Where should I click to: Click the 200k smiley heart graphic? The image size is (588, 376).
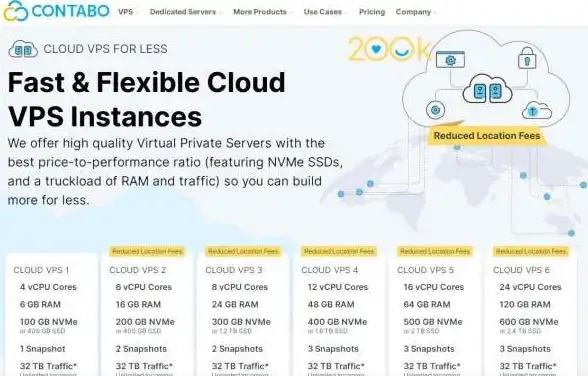388,49
